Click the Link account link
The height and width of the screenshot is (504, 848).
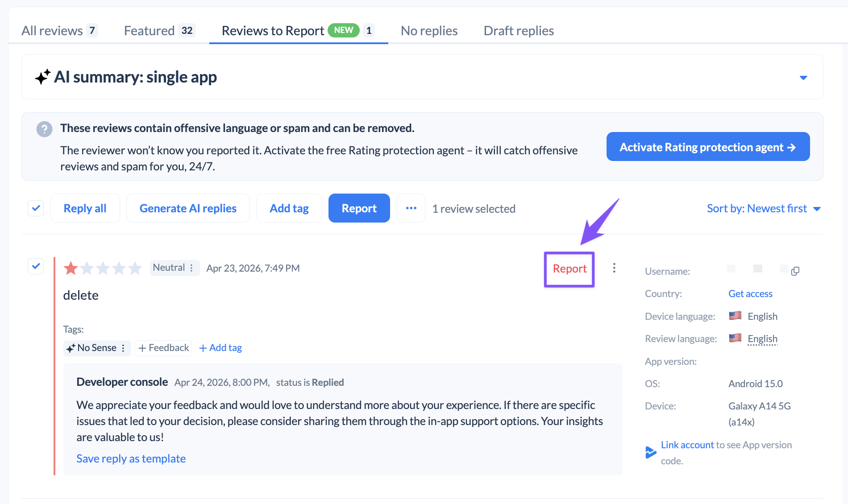(687, 445)
